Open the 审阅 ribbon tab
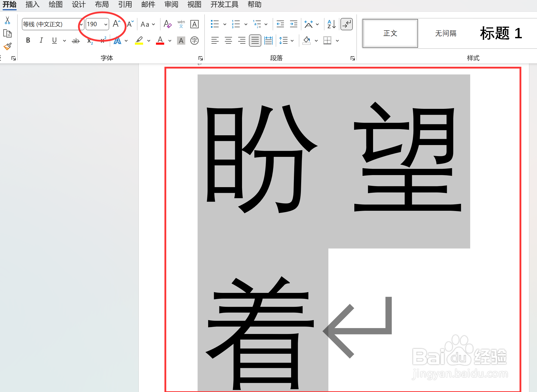The width and height of the screenshot is (537, 392). (171, 5)
